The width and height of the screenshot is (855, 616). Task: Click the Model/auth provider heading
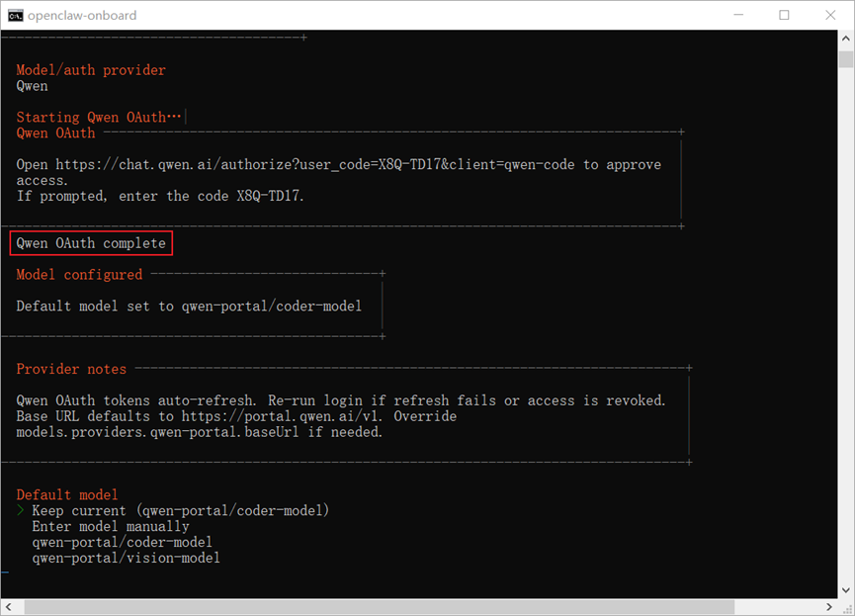[x=91, y=70]
